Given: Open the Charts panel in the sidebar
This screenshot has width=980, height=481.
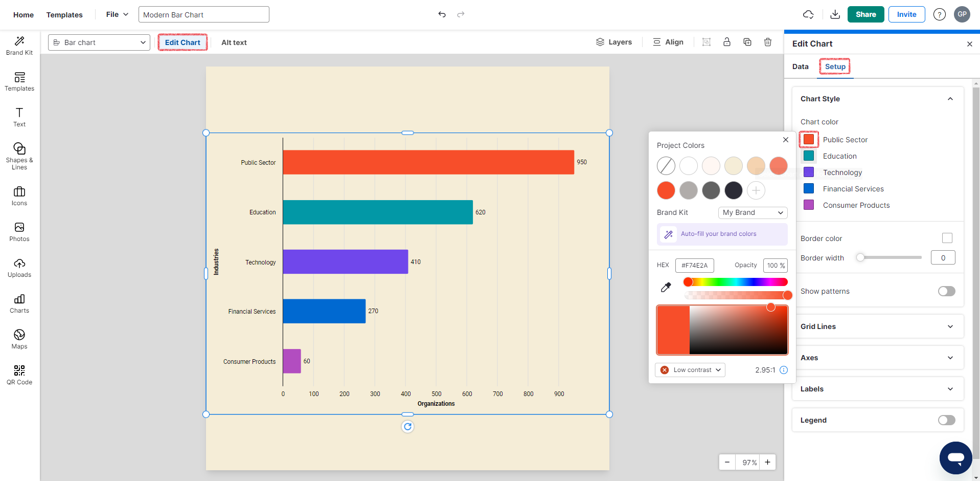Looking at the screenshot, I should tap(19, 304).
